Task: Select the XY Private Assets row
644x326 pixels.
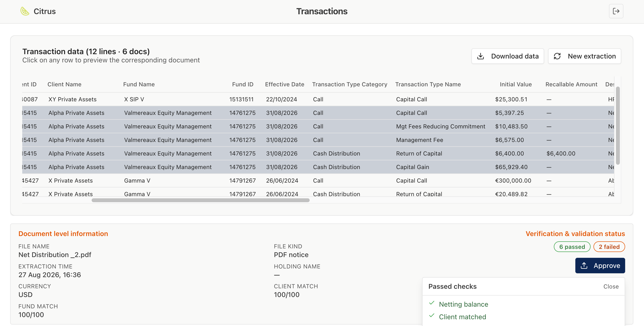Action: pyautogui.click(x=318, y=99)
